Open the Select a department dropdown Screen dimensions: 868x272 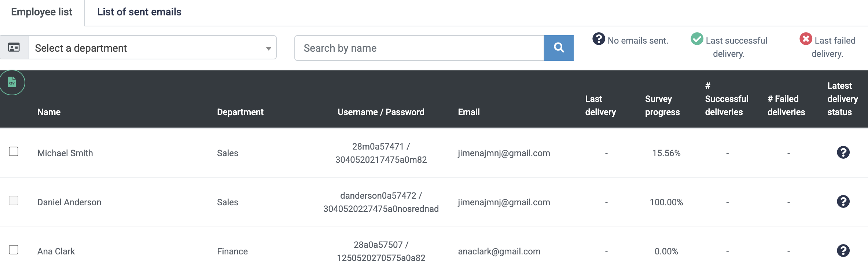pyautogui.click(x=152, y=48)
